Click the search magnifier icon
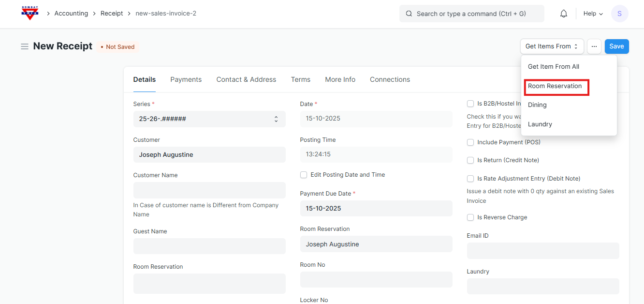The width and height of the screenshot is (644, 304). 409,14
